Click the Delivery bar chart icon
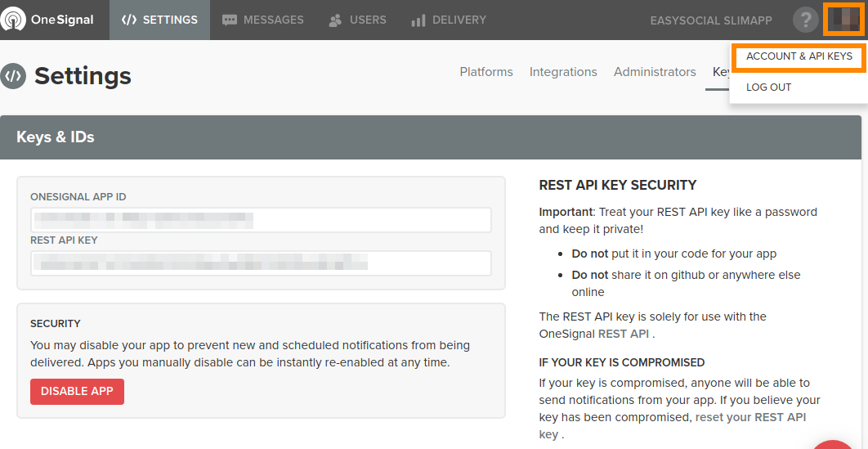This screenshot has height=449, width=868. click(418, 20)
